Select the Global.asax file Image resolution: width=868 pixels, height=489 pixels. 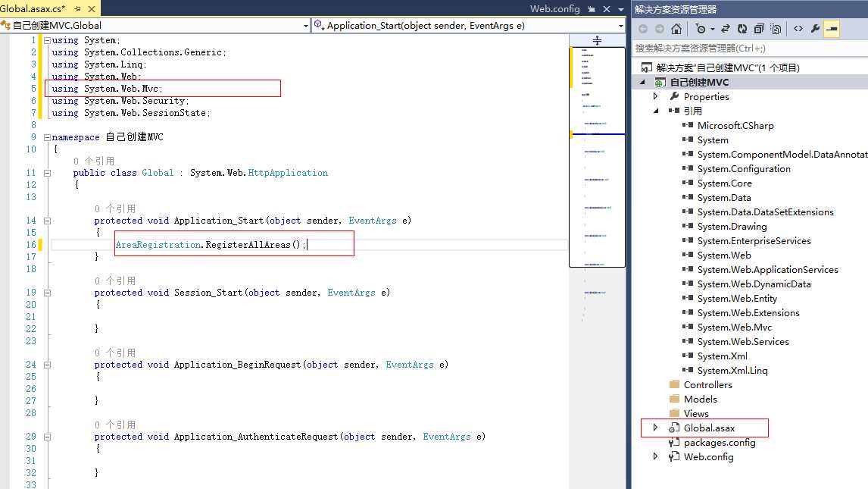(x=709, y=428)
